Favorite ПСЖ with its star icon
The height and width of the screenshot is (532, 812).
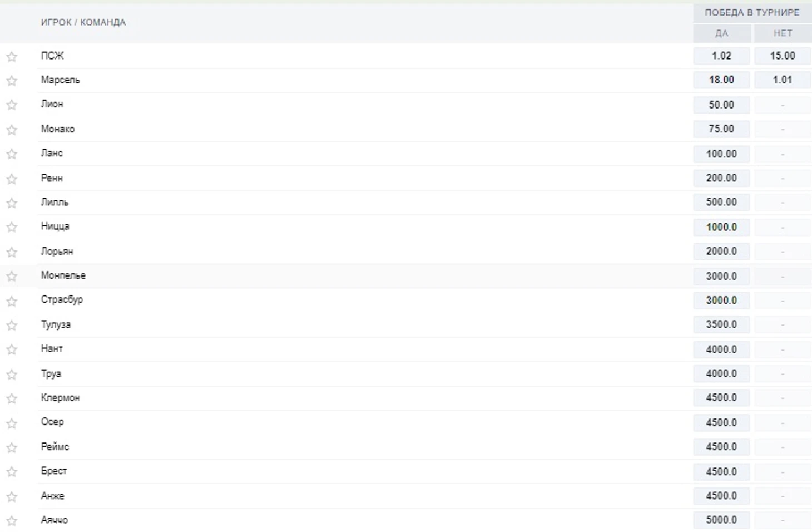[12, 56]
